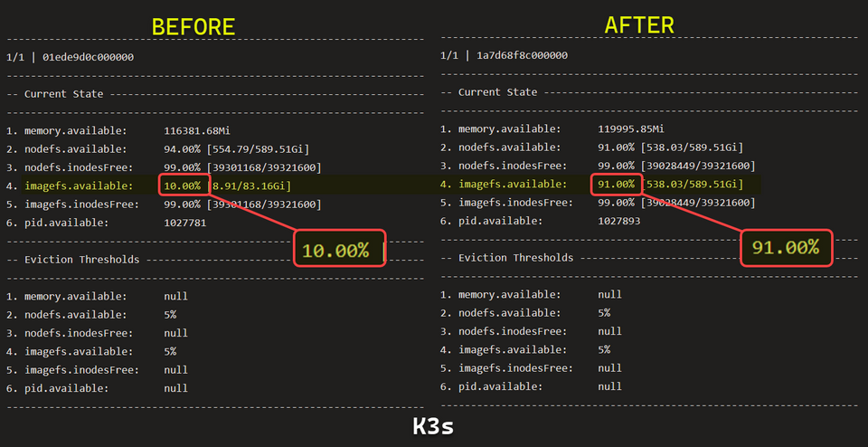Click the enlarged 10.00% callout box
This screenshot has height=447, width=868.
pos(340,249)
